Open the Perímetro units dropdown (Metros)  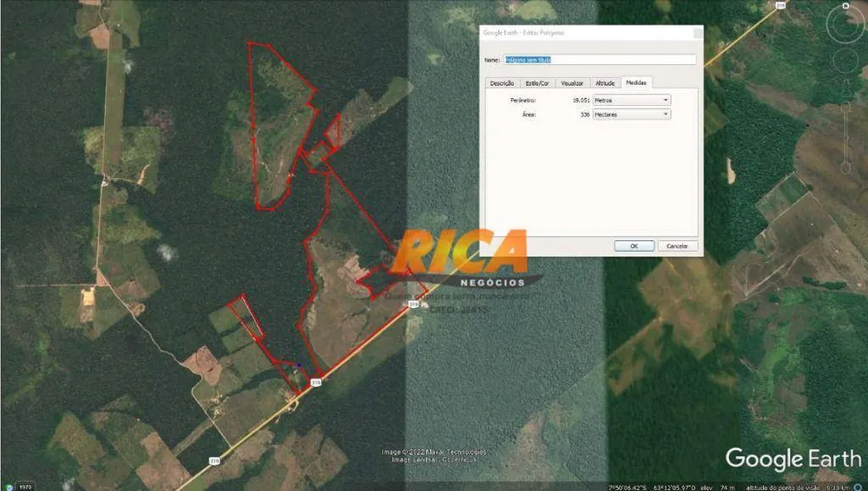click(x=632, y=100)
